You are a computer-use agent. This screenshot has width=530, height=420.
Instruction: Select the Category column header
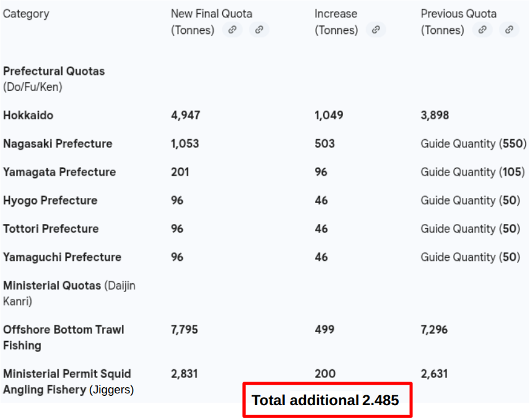[26, 14]
